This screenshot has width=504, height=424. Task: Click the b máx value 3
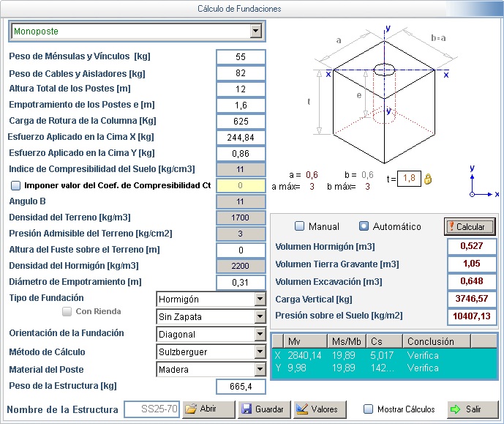pos(367,187)
